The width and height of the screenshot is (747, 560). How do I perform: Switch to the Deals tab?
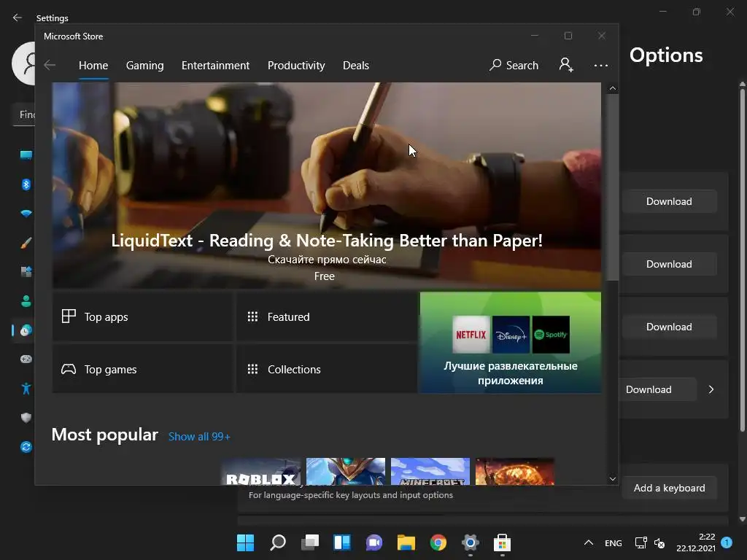pyautogui.click(x=356, y=65)
